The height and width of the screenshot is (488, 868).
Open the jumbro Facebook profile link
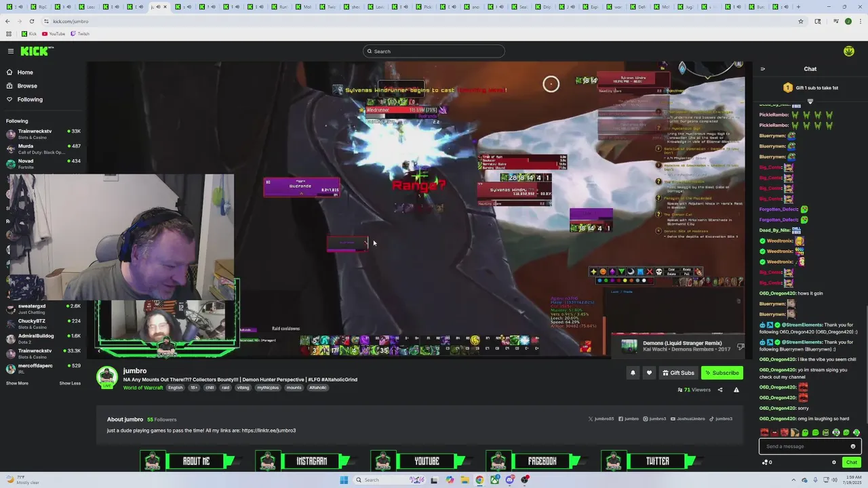click(x=628, y=419)
